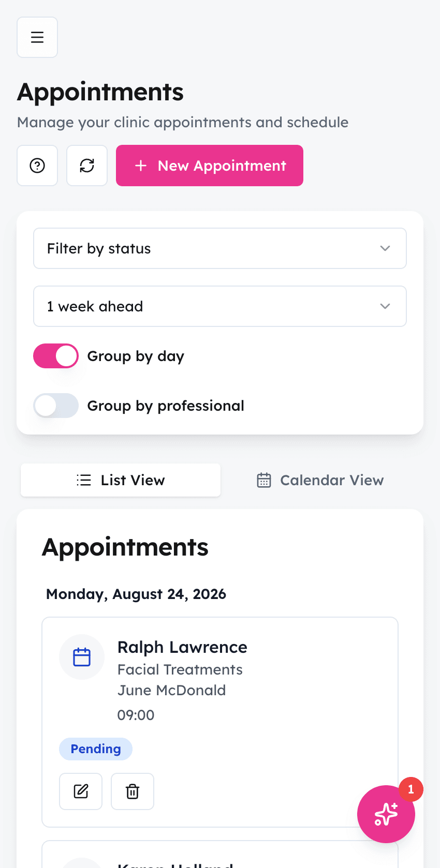This screenshot has width=440, height=868.
Task: Enable the Group by professional switch
Action: coord(56,406)
